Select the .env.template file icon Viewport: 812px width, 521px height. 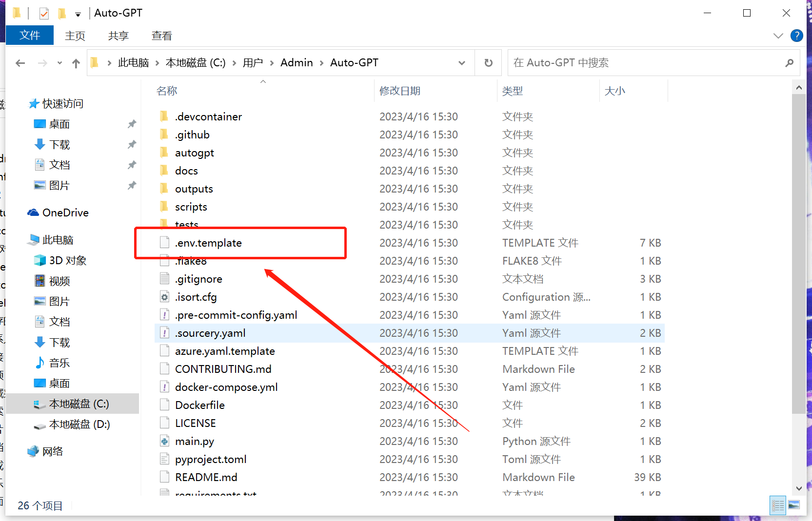point(164,243)
